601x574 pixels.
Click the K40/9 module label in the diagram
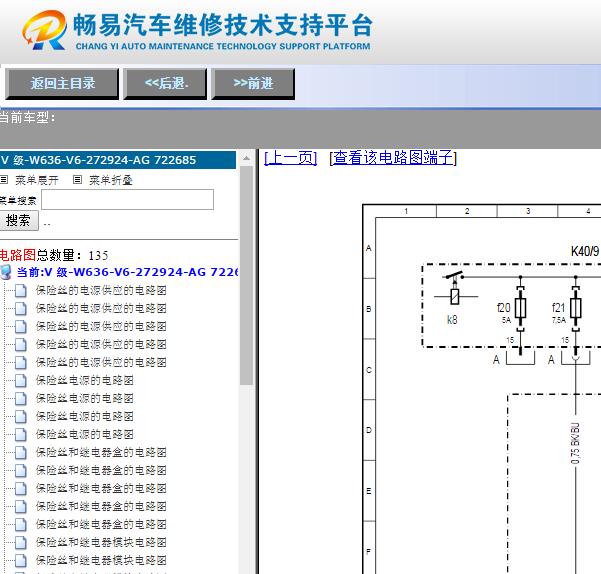click(x=585, y=251)
